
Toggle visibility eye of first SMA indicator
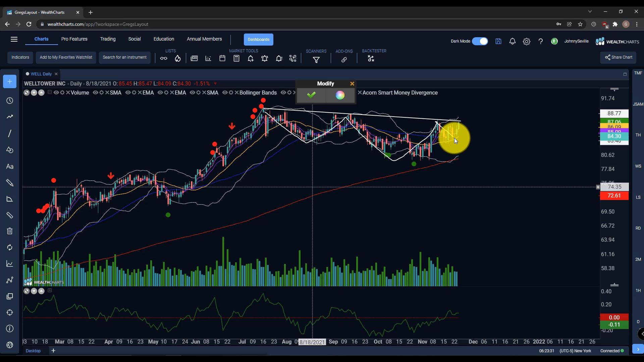pos(96,93)
